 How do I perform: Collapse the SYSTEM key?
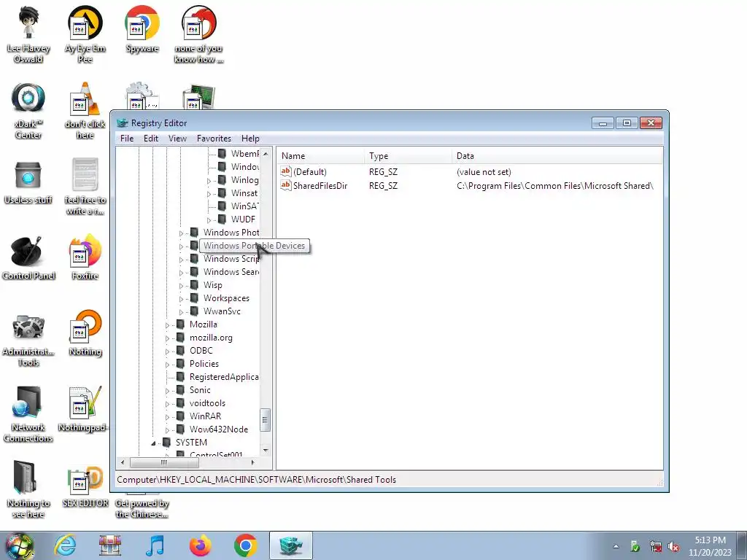pos(153,443)
